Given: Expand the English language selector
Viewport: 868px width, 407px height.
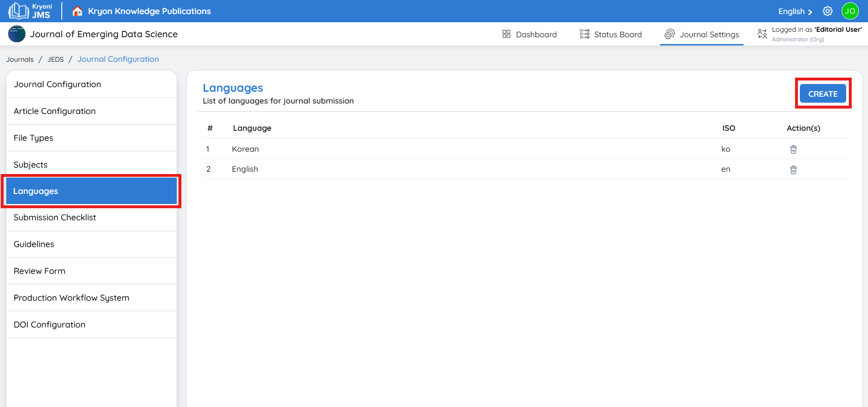Looking at the screenshot, I should click(x=795, y=11).
